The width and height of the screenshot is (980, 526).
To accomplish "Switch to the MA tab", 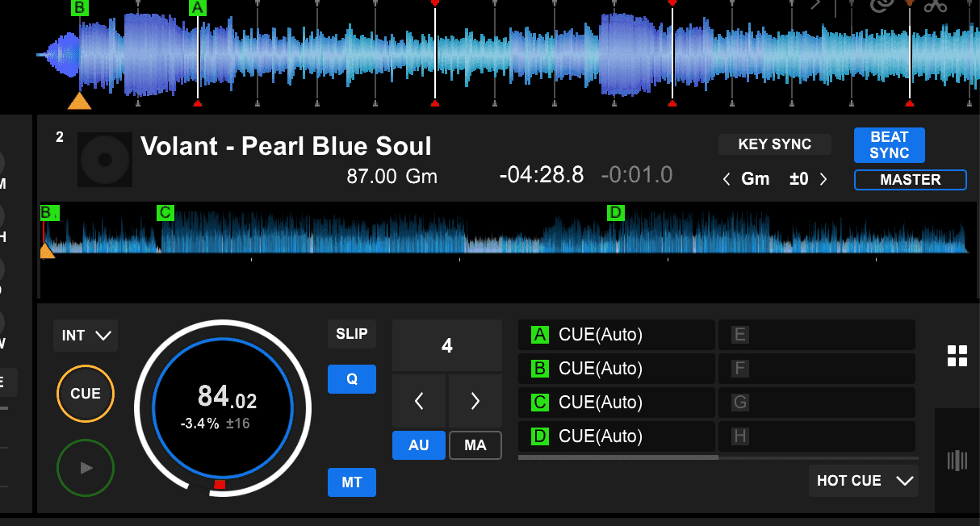I will pyautogui.click(x=475, y=445).
